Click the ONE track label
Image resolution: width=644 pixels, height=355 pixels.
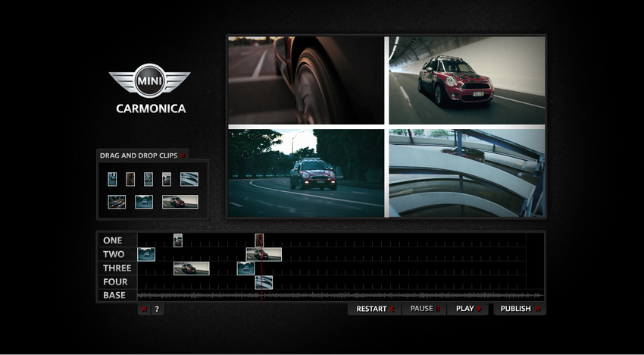pyautogui.click(x=113, y=240)
